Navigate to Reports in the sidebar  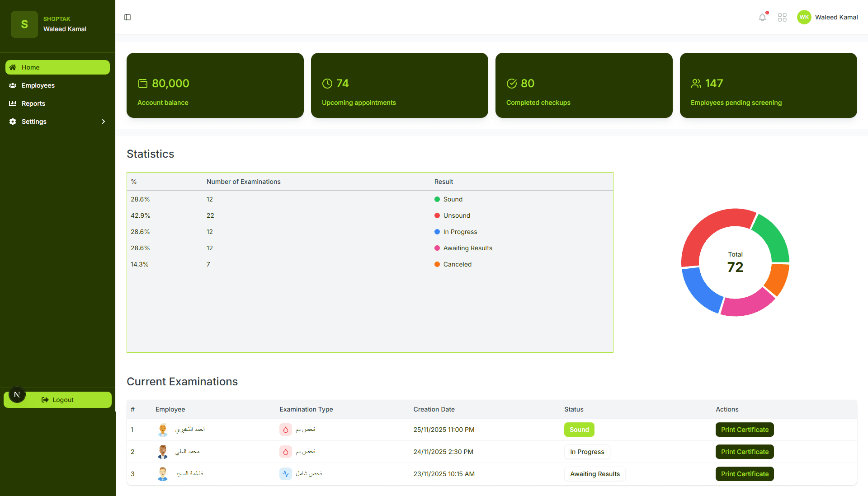(x=33, y=103)
